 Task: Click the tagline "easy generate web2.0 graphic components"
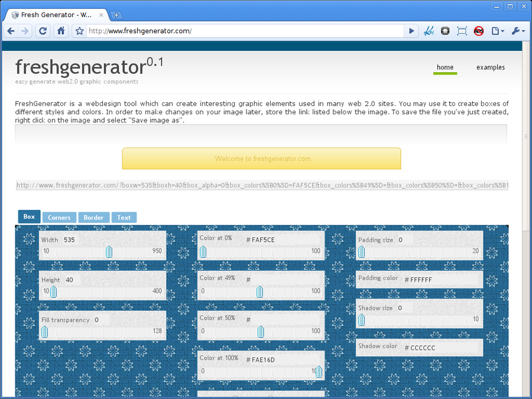coord(77,82)
